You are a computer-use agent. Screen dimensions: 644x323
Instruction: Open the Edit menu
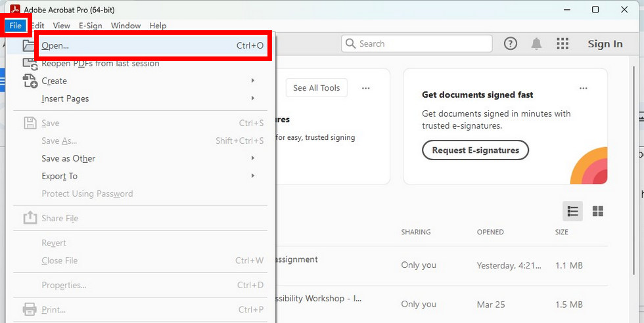point(38,26)
